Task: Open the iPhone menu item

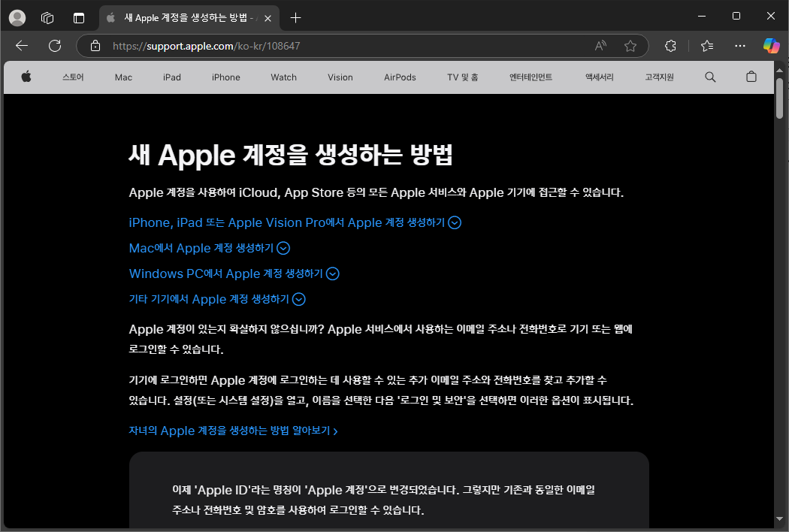Action: coord(226,77)
